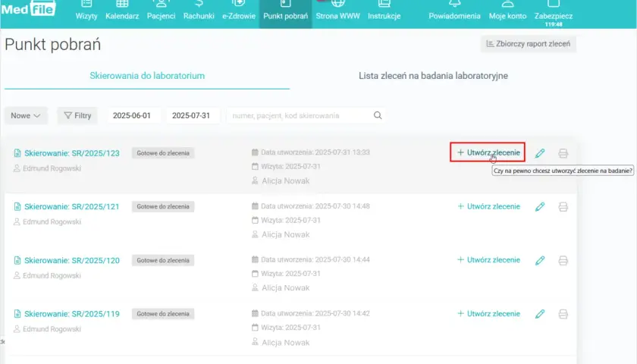Print referral SR/2025/120 with printer icon

[563, 260]
